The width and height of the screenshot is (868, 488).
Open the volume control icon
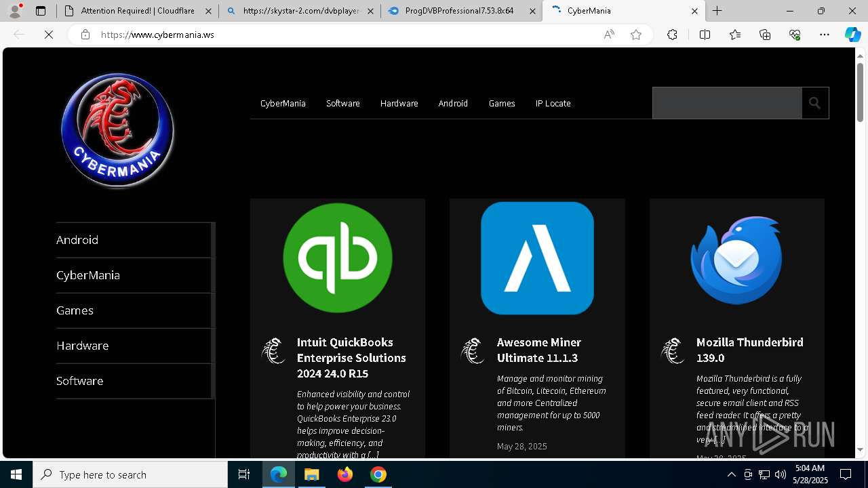click(x=781, y=474)
